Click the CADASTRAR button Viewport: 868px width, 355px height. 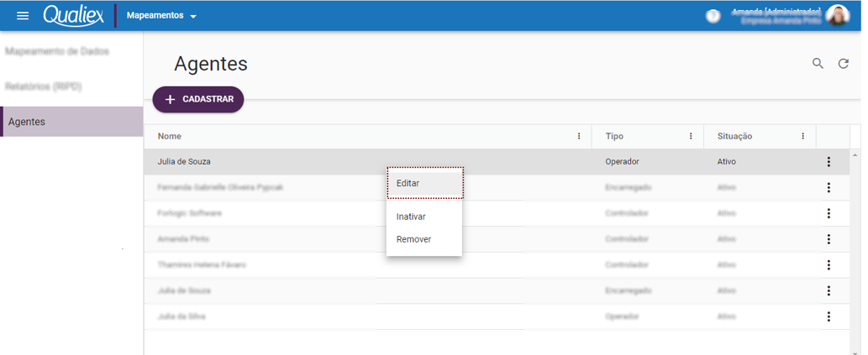[x=198, y=100]
